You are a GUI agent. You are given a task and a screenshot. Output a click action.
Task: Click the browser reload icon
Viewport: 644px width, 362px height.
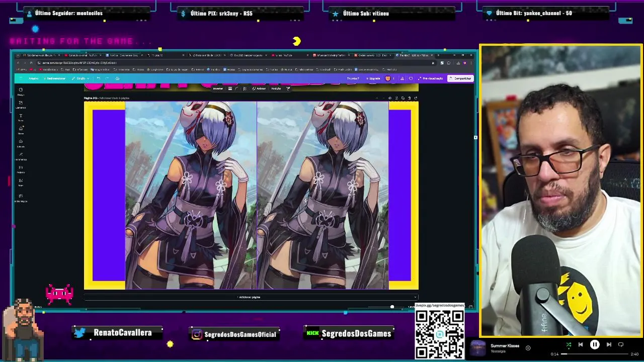tap(31, 63)
